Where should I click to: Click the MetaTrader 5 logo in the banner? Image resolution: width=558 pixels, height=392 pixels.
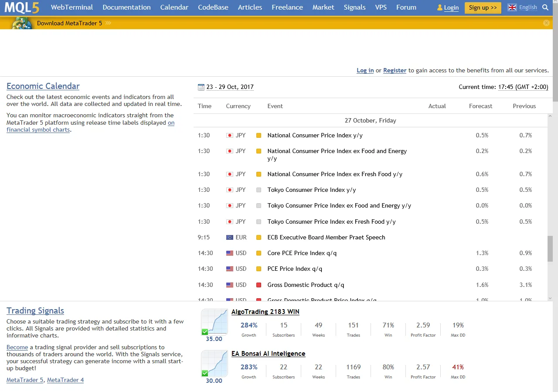[22, 23]
